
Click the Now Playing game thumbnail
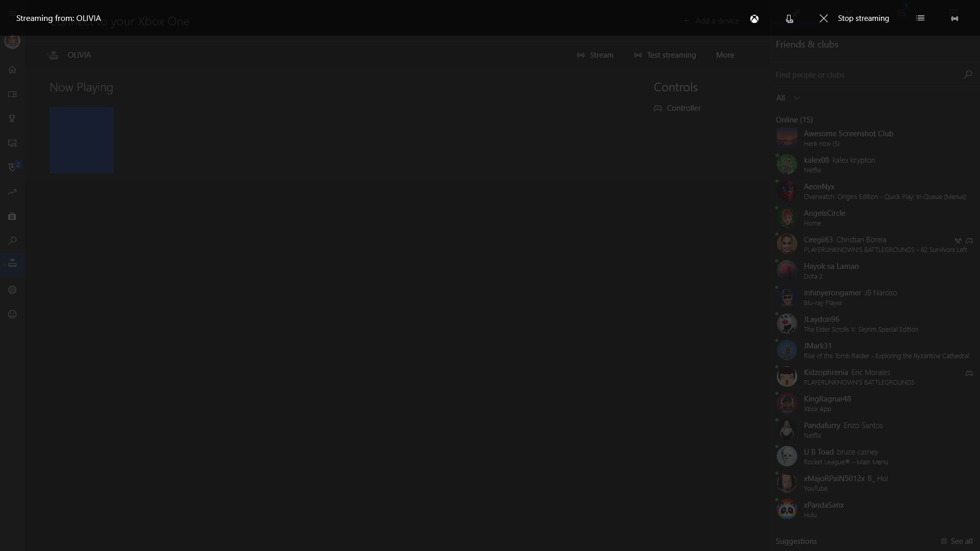[82, 140]
